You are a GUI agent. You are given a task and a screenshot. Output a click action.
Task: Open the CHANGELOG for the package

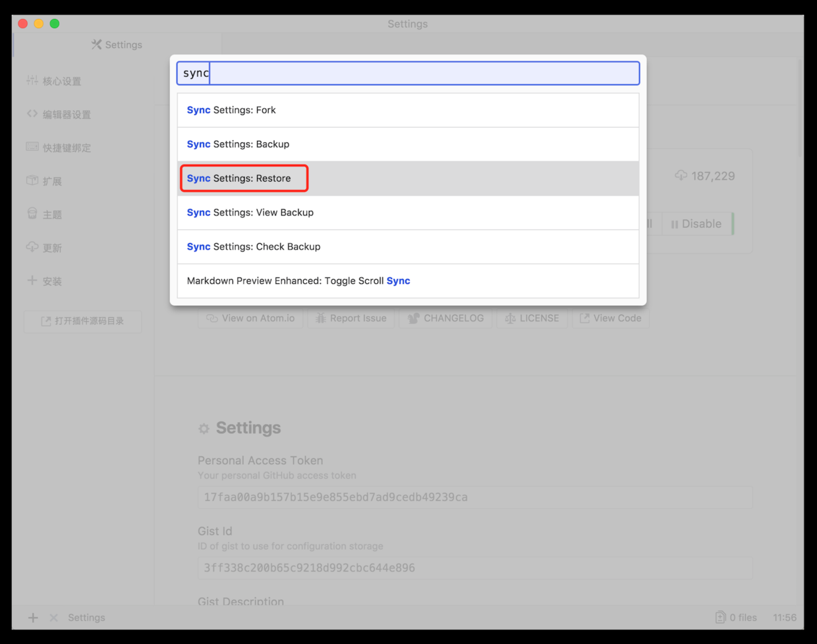[x=445, y=318]
